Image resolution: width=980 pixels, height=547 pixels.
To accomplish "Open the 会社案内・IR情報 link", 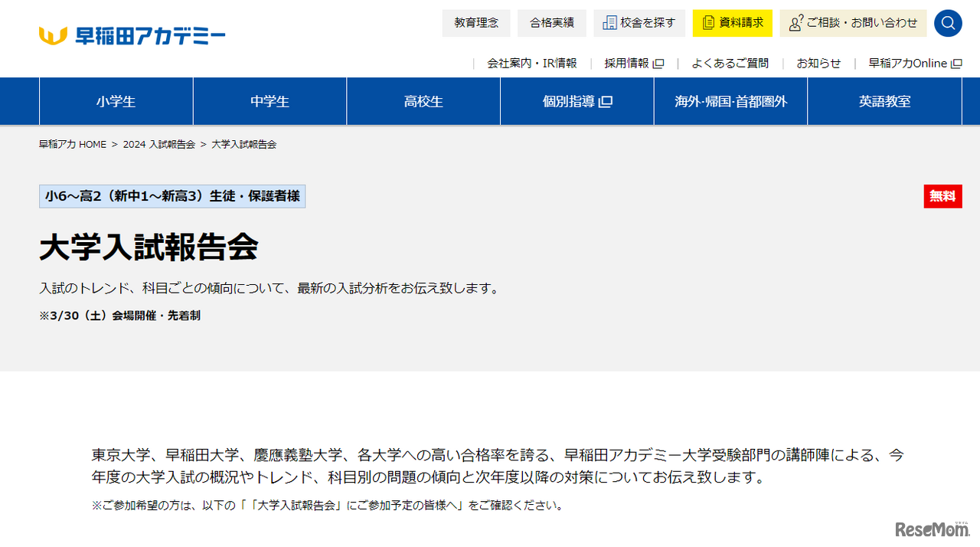I will coord(534,64).
